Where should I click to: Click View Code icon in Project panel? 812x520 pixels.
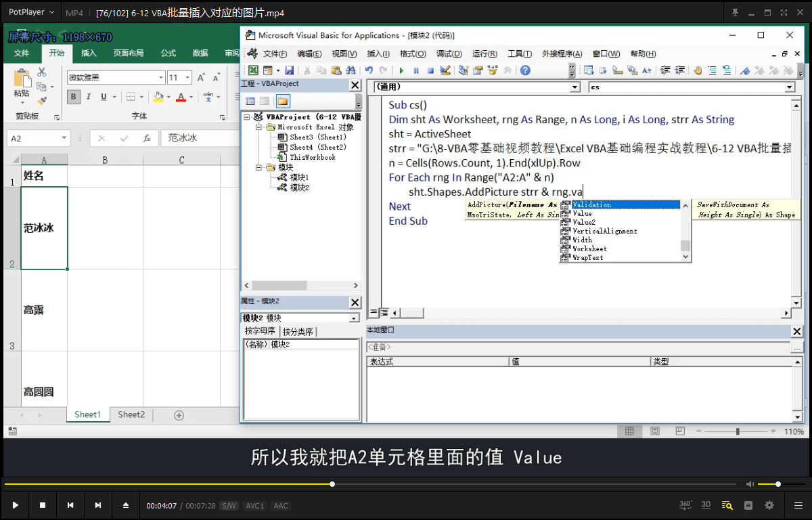pyautogui.click(x=250, y=101)
